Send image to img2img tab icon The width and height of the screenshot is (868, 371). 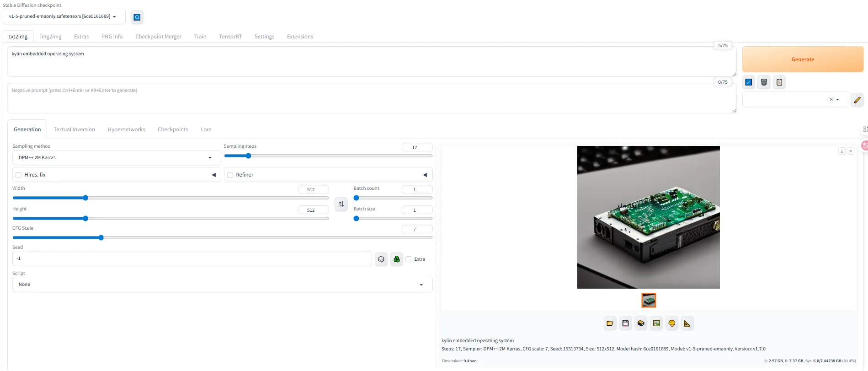(656, 323)
